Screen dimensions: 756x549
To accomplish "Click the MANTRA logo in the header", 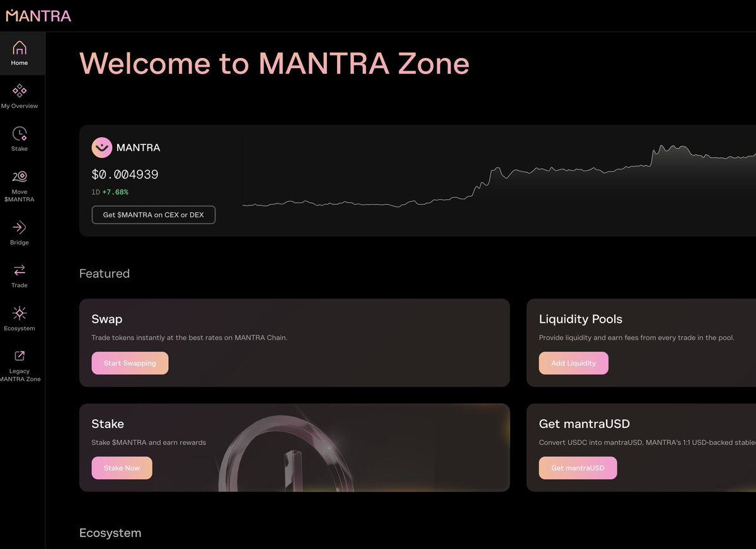I will point(38,16).
